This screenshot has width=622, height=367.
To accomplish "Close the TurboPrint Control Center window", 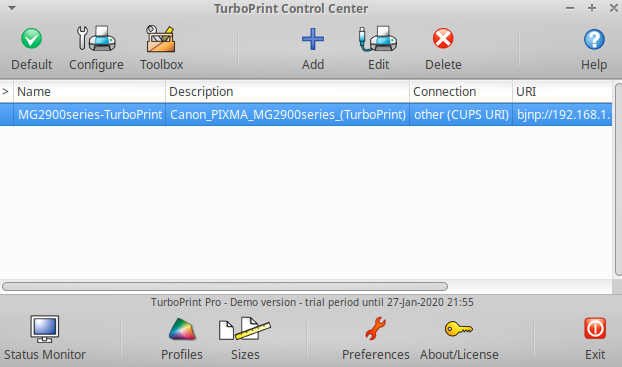I will click(x=614, y=8).
